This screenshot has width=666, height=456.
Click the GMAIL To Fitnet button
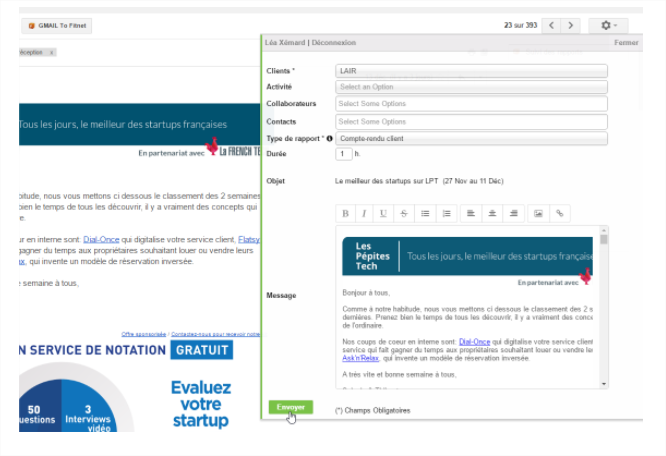[x=56, y=25]
